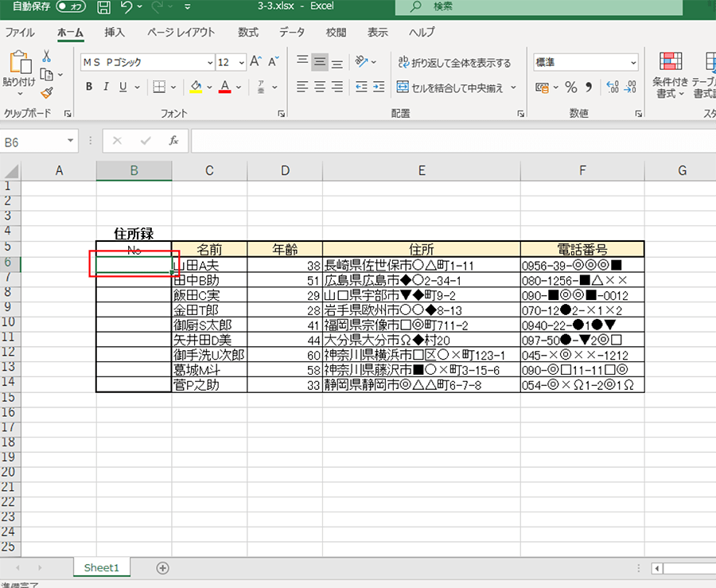Align text right
716x588 pixels.
tap(337, 87)
